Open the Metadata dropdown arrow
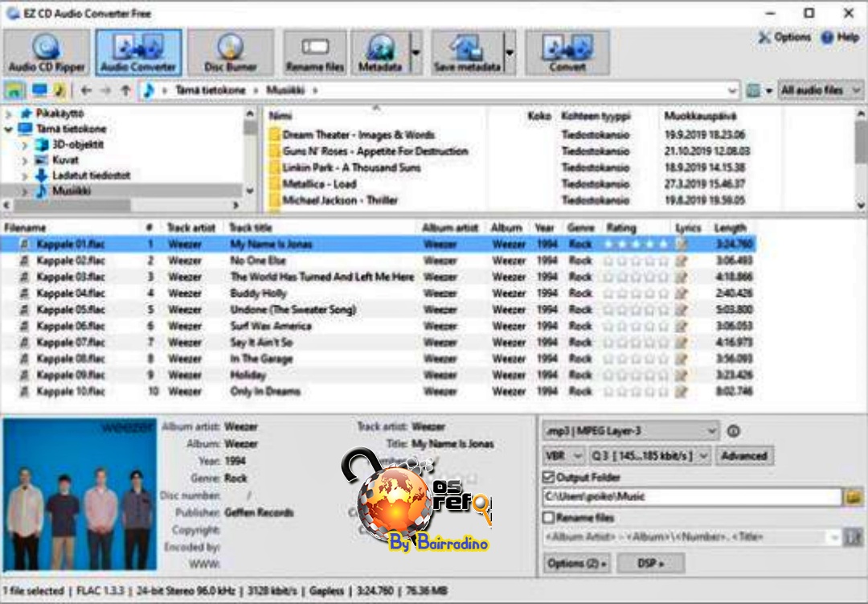The width and height of the screenshot is (868, 604). [x=416, y=52]
